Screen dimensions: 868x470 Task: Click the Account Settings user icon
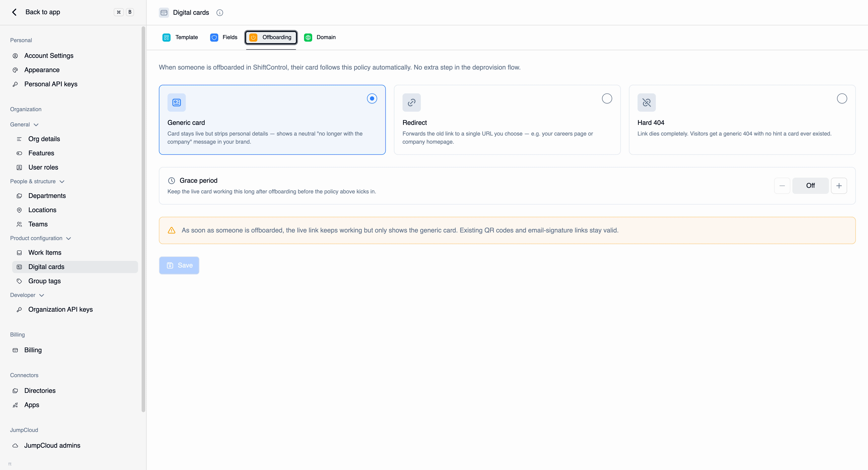pyautogui.click(x=15, y=56)
